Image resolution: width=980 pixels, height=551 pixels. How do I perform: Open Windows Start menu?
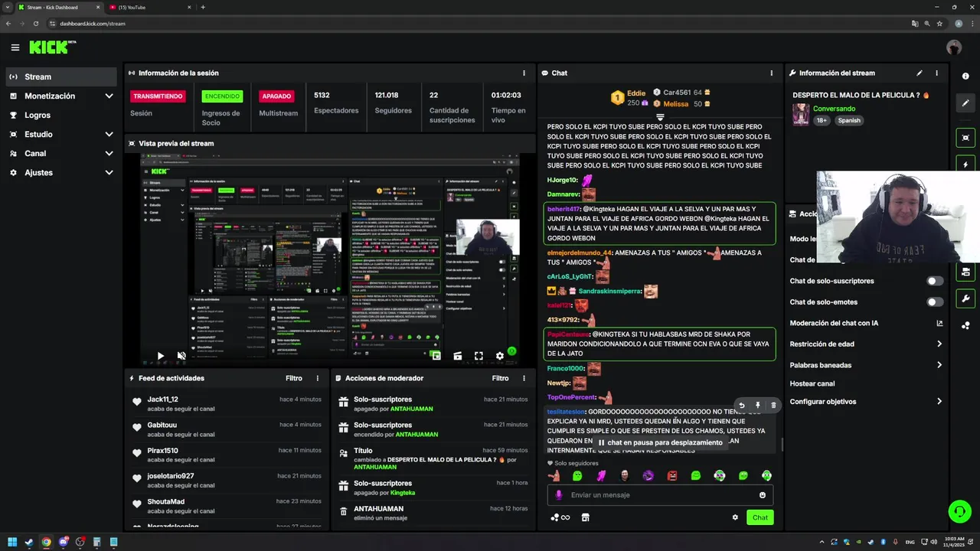(13, 542)
